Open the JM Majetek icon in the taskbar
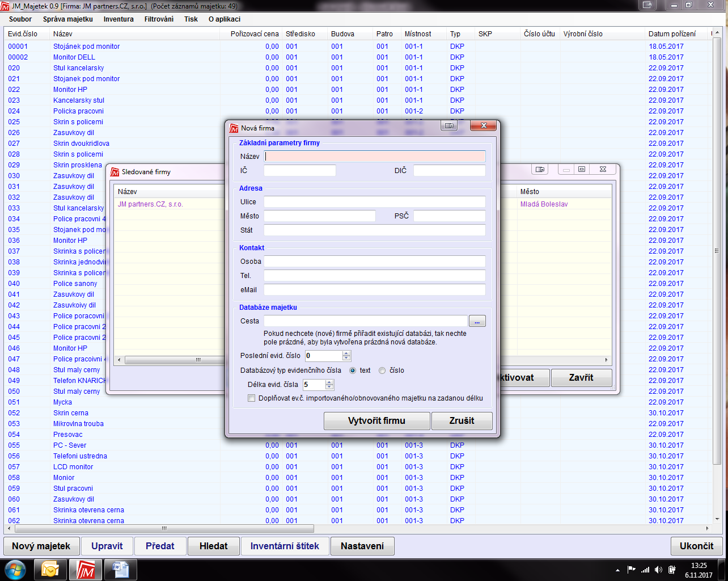This screenshot has height=581, width=728. pyautogui.click(x=85, y=569)
